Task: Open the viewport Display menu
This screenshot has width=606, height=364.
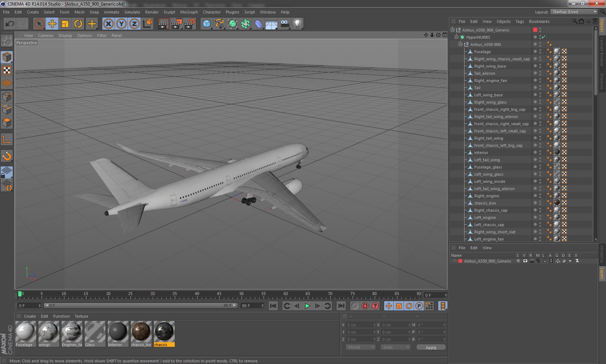Action: [x=65, y=35]
